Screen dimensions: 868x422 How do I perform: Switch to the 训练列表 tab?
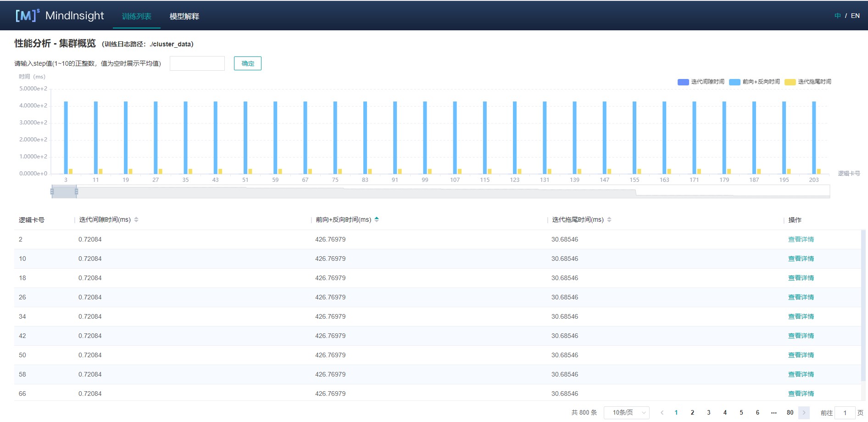[x=136, y=16]
